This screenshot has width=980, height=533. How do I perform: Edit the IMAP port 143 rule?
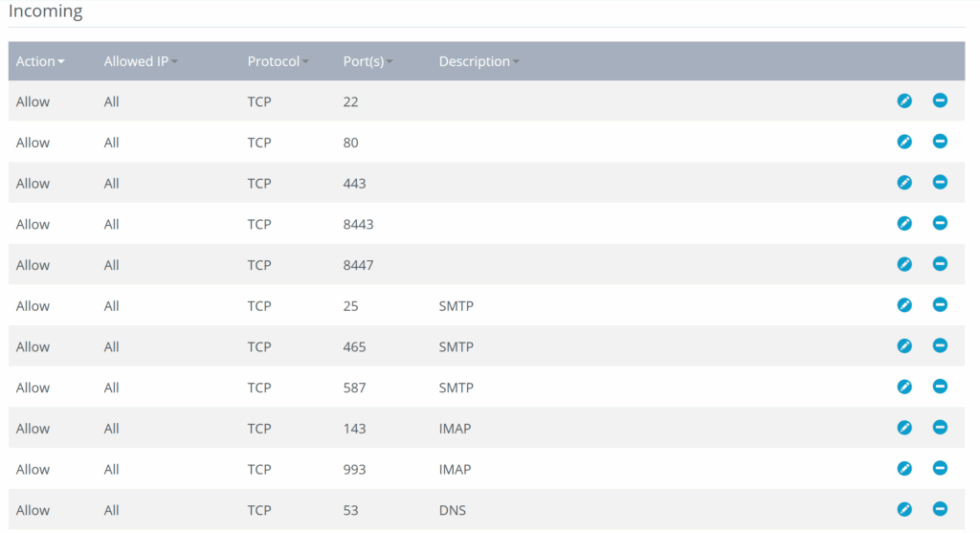(904, 428)
